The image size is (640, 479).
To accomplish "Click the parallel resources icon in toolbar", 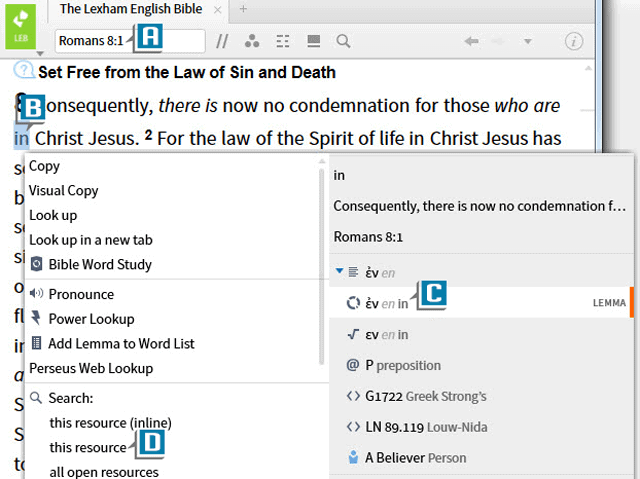I will point(223,41).
